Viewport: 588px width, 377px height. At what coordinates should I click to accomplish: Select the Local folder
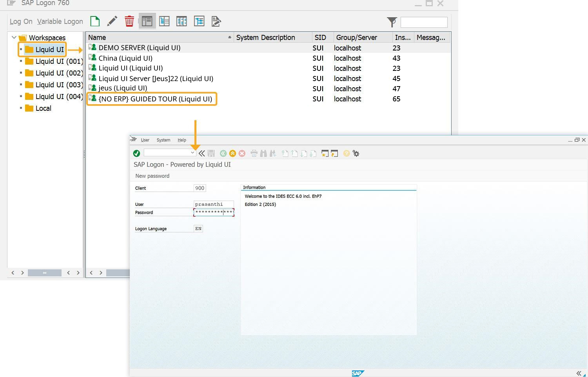38,108
